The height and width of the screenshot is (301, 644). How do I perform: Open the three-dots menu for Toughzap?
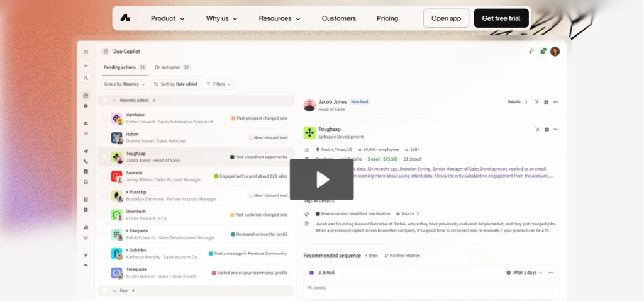pyautogui.click(x=556, y=129)
